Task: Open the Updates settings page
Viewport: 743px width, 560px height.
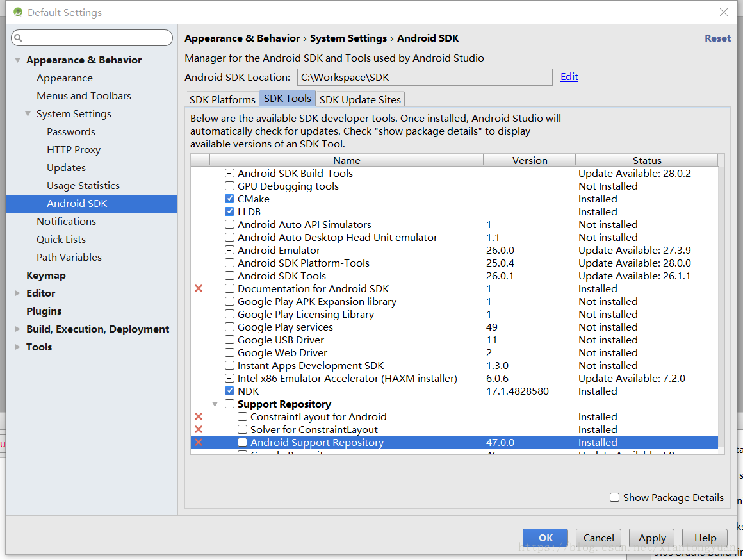Action: [67, 168]
